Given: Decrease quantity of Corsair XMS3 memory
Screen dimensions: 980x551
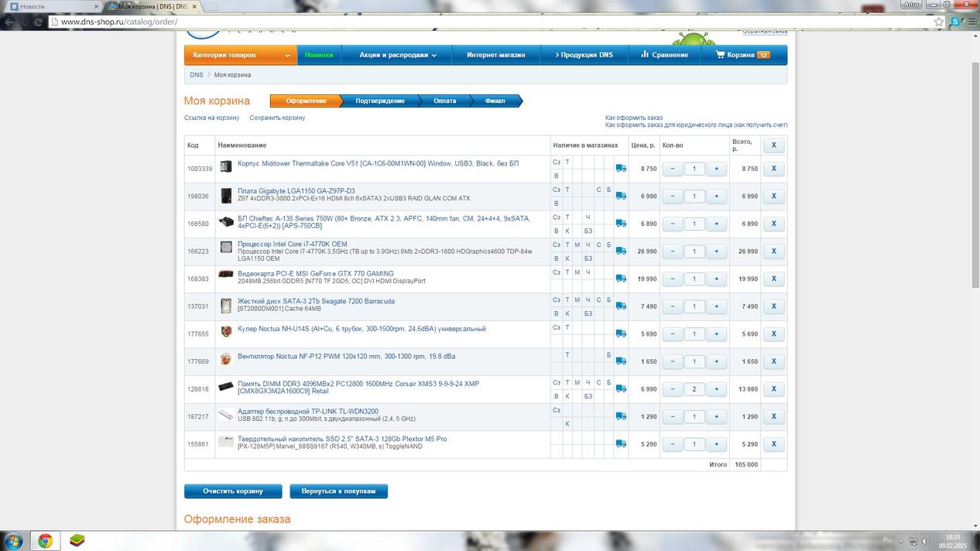Looking at the screenshot, I should 673,389.
